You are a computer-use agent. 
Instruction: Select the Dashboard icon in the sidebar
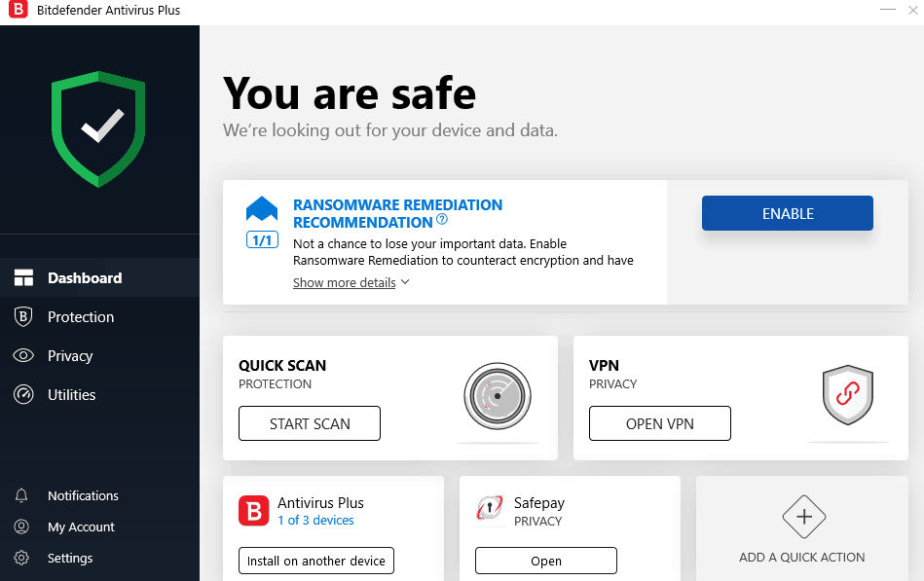23,276
